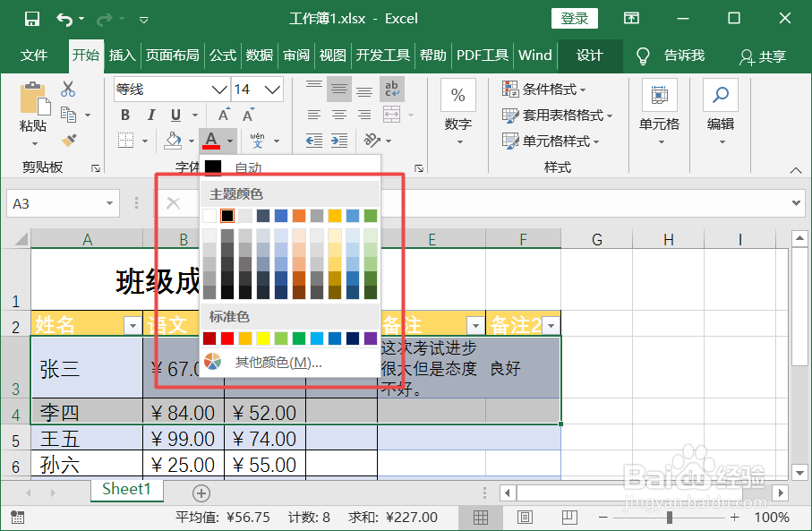The image size is (812, 531).
Task: Open the text orientation tool
Action: point(372,140)
